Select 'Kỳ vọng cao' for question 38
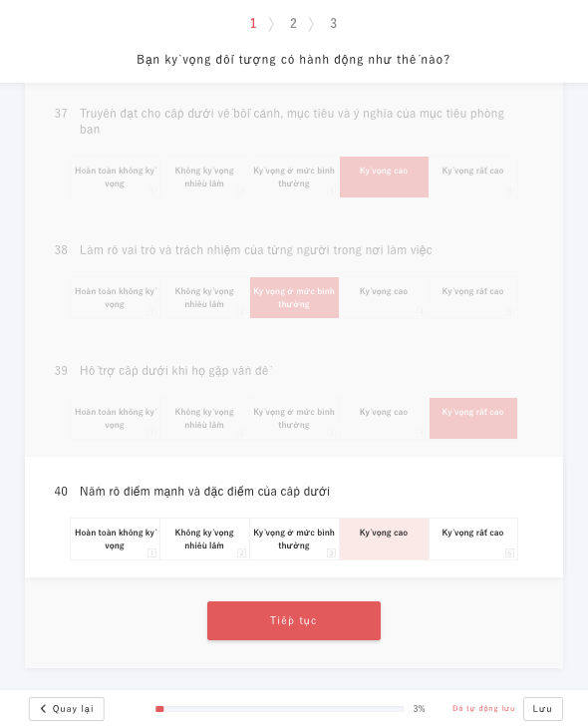 [x=384, y=297]
